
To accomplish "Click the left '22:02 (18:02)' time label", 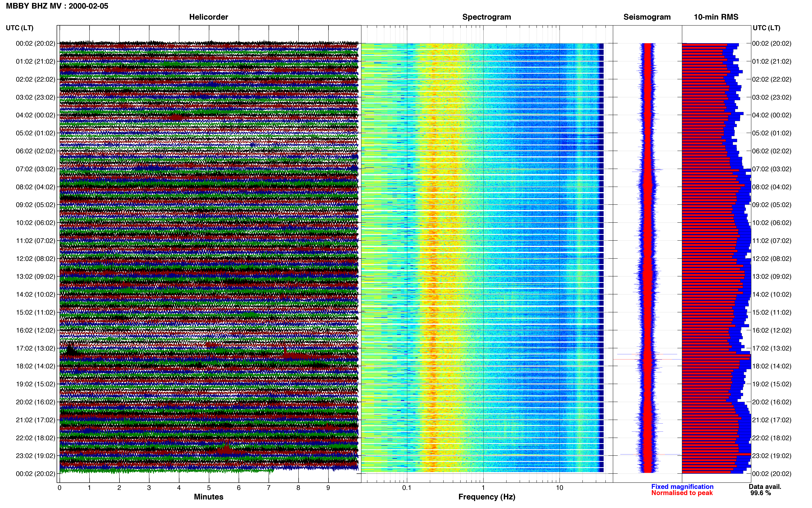I will tap(36, 438).
